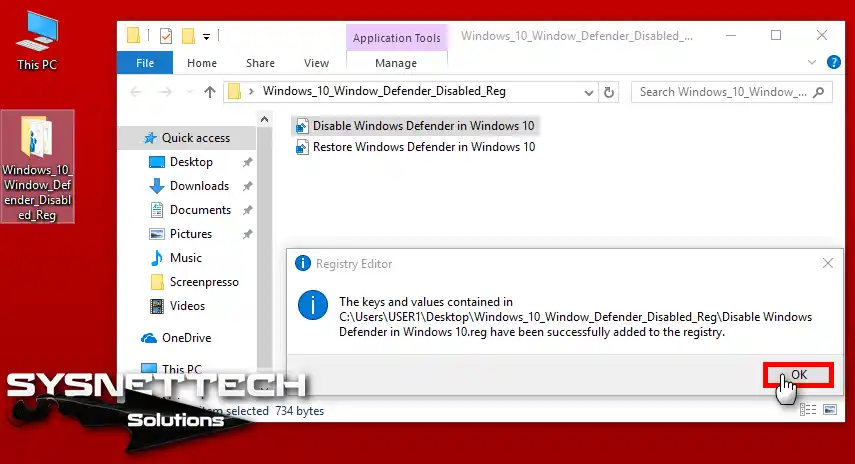Close the Registry Editor dialog with X
The image size is (855, 464).
(827, 264)
